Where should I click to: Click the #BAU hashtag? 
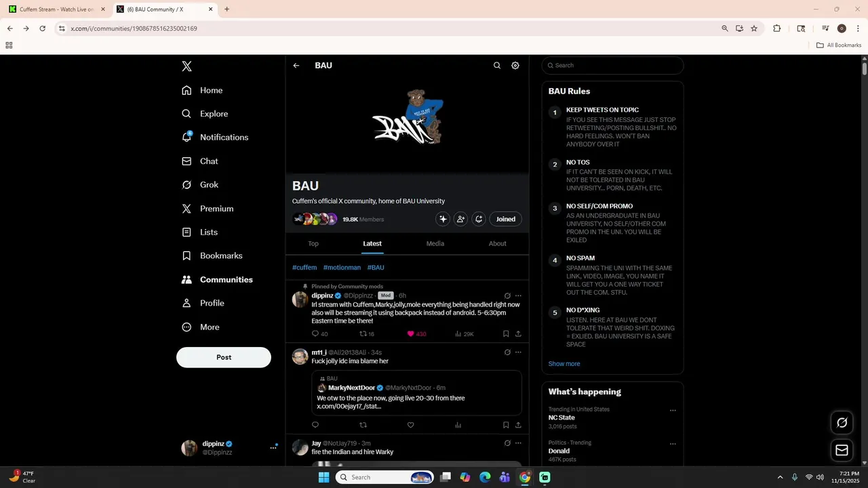click(x=376, y=268)
